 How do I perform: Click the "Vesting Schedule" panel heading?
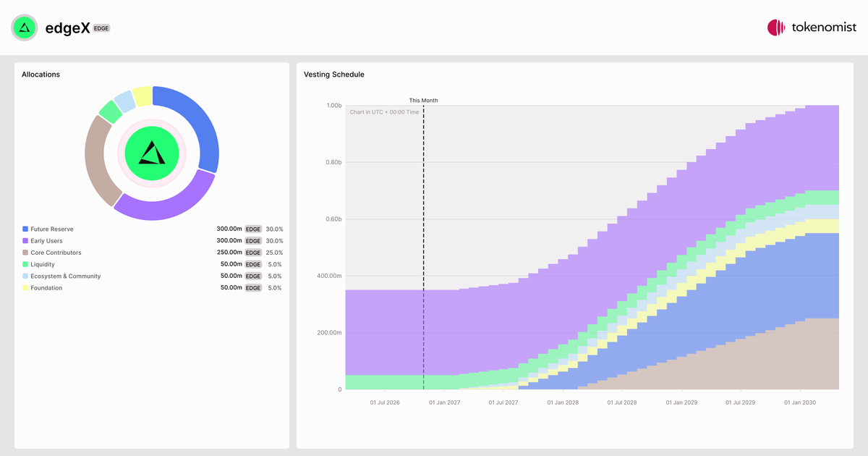pyautogui.click(x=334, y=75)
